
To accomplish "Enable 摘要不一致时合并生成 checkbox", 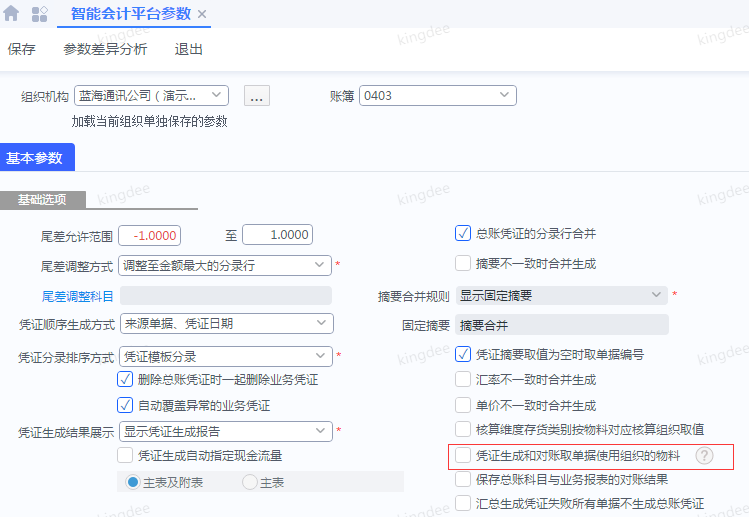I will (x=463, y=263).
